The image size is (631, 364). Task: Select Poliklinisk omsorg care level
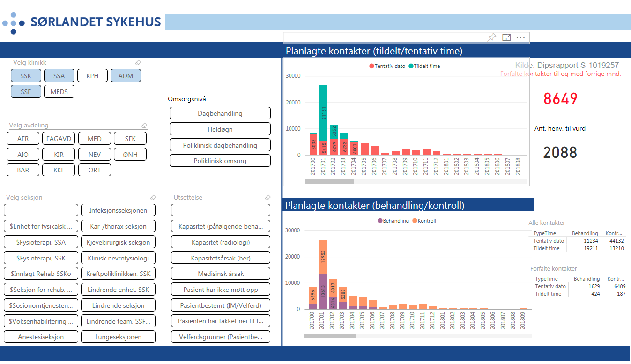[x=220, y=161]
